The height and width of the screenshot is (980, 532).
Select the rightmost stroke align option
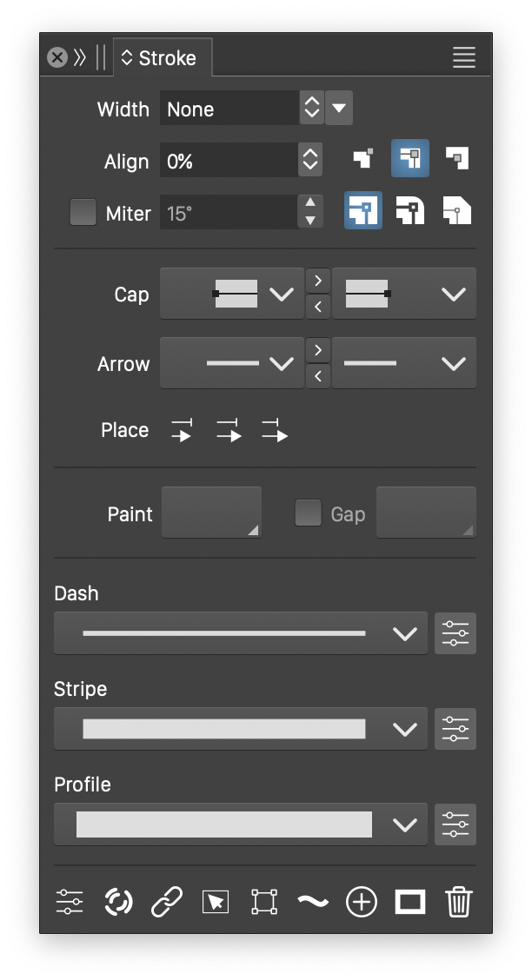point(457,158)
